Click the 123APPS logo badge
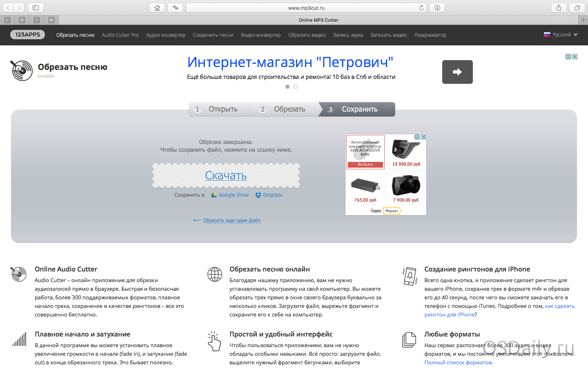The height and width of the screenshot is (368, 588). 27,35
